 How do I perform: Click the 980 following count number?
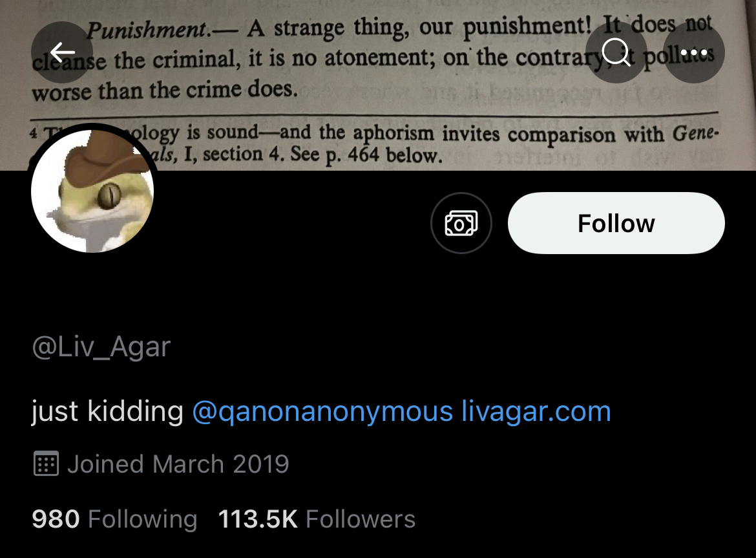[x=56, y=519]
